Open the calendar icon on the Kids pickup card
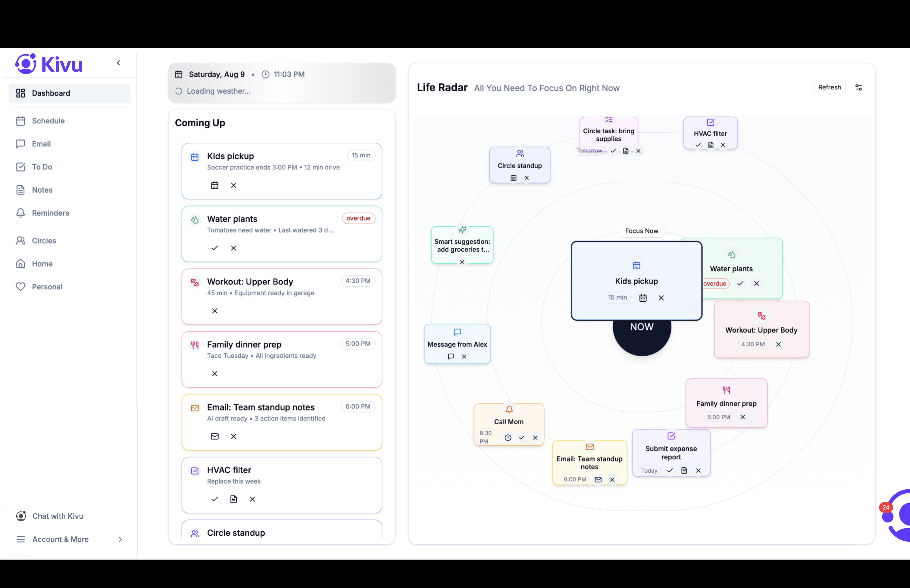 click(215, 185)
